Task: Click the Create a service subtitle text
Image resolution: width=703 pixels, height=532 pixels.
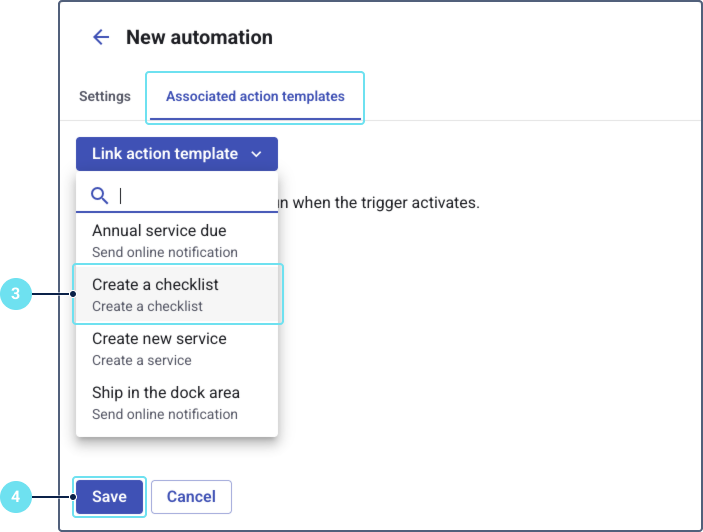Action: (x=142, y=360)
